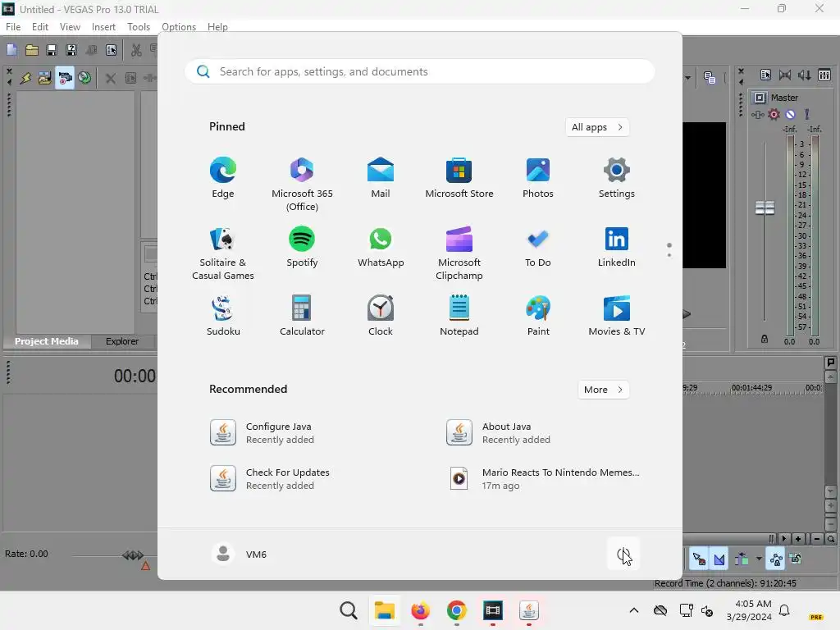840x630 pixels.
Task: Open Spotify from pinned apps
Action: click(302, 247)
